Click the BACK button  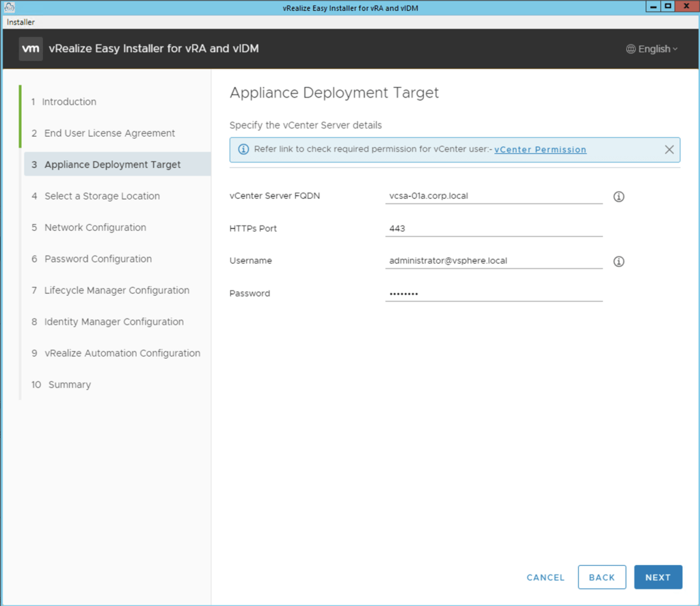click(602, 577)
